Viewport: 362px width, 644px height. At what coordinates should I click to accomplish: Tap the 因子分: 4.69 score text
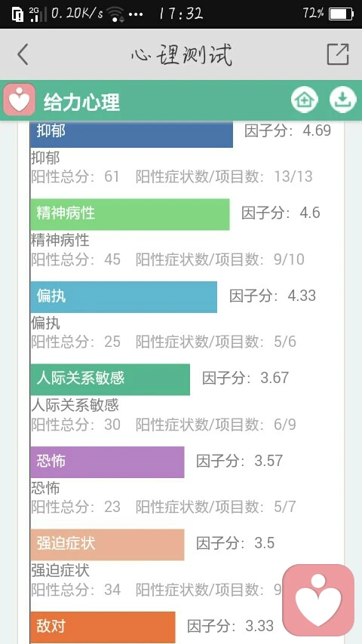click(287, 130)
